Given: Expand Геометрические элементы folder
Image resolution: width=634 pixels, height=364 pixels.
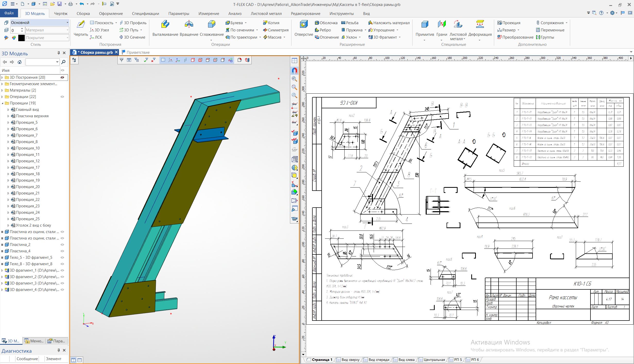Looking at the screenshot, I should click(2, 84).
